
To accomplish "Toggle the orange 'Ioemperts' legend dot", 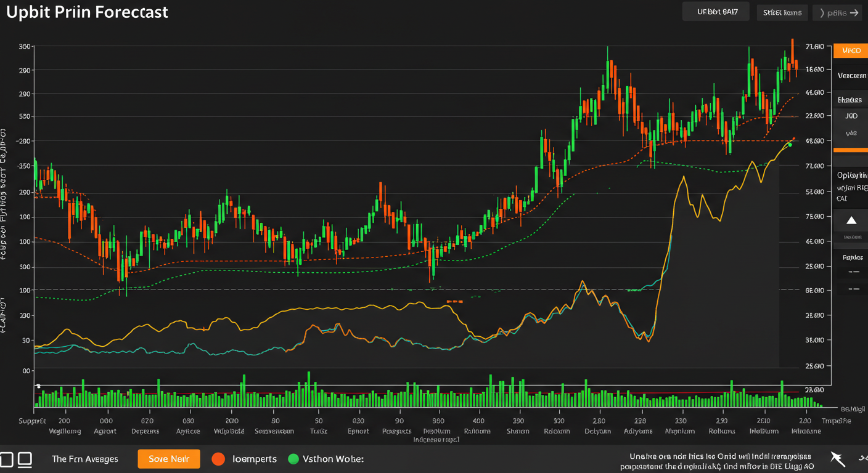I will click(218, 459).
